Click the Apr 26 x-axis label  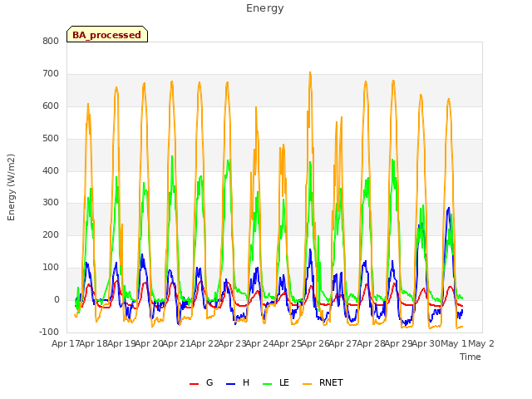315,343
